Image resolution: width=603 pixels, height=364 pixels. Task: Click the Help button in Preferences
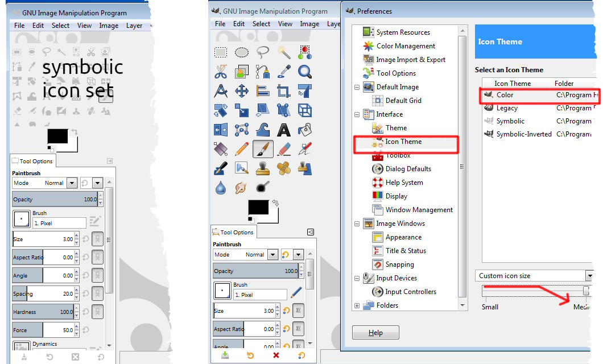click(375, 333)
